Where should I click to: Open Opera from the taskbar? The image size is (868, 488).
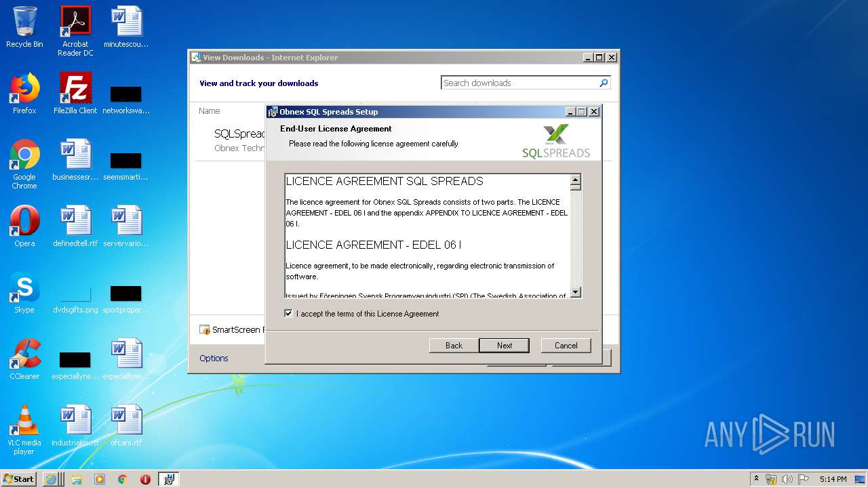[145, 479]
